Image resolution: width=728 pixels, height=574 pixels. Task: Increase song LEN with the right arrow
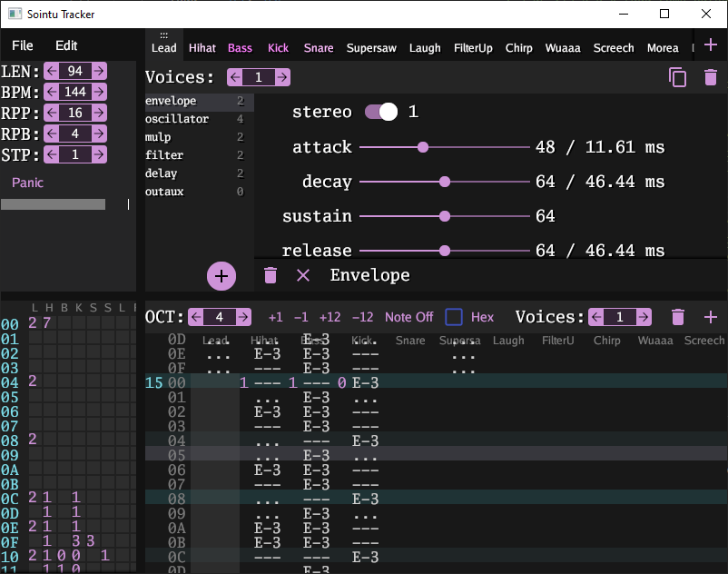[100, 71]
